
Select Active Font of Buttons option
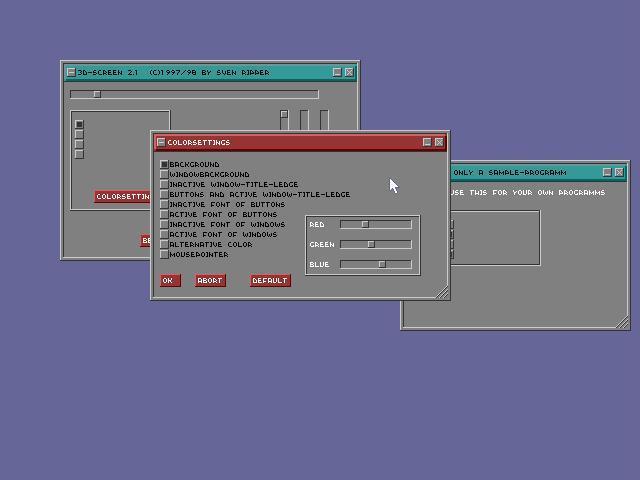coord(165,214)
